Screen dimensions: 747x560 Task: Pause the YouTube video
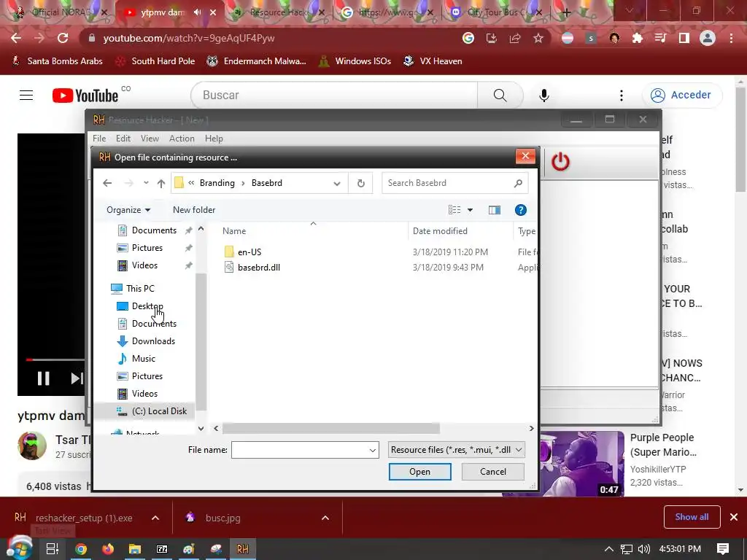click(x=43, y=378)
